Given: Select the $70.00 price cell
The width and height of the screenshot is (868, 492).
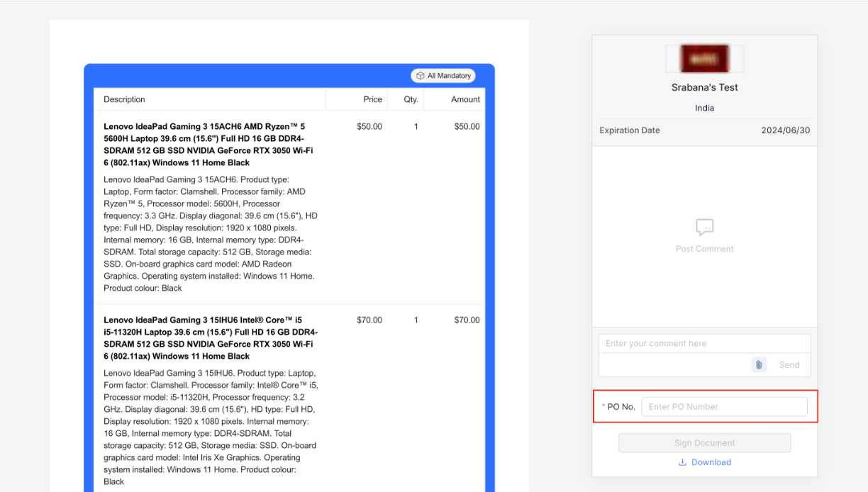Looking at the screenshot, I should (x=369, y=320).
